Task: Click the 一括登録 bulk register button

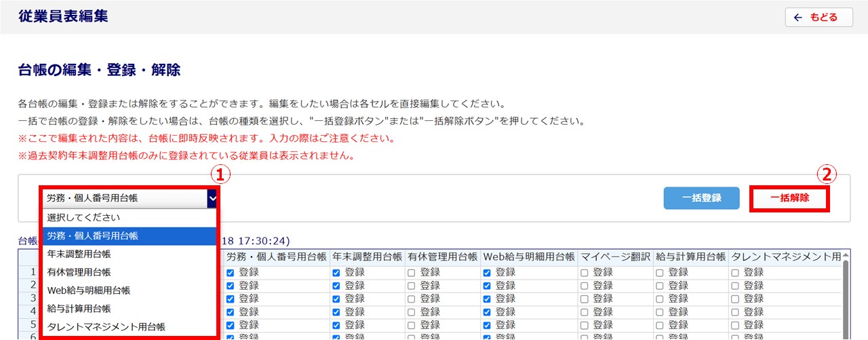Action: point(701,198)
